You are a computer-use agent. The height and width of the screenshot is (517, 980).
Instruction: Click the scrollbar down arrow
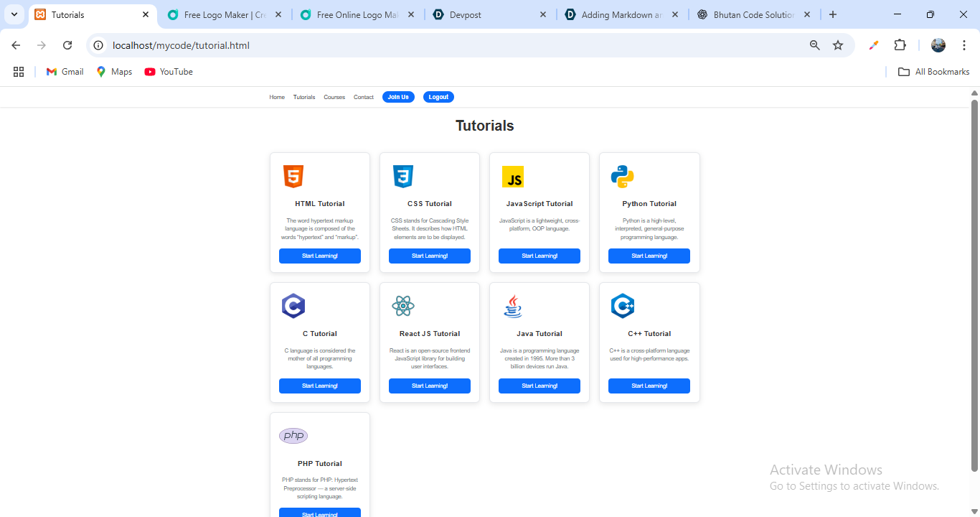974,512
